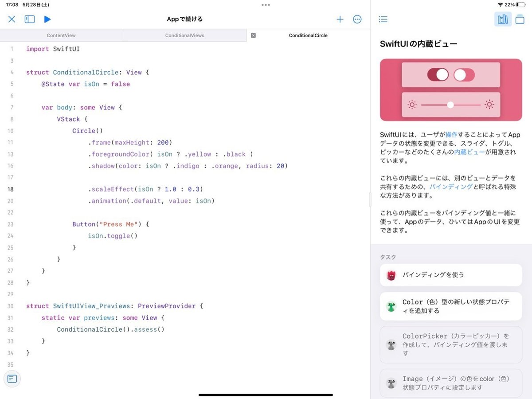532x399 pixels.
Task: Click the struct SwiftUIView_Previews line
Action: (114, 306)
